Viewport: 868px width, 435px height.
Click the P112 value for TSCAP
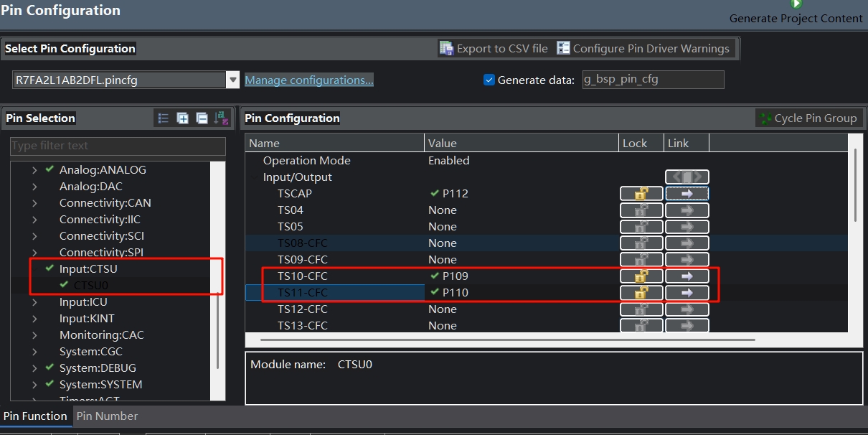(x=456, y=194)
